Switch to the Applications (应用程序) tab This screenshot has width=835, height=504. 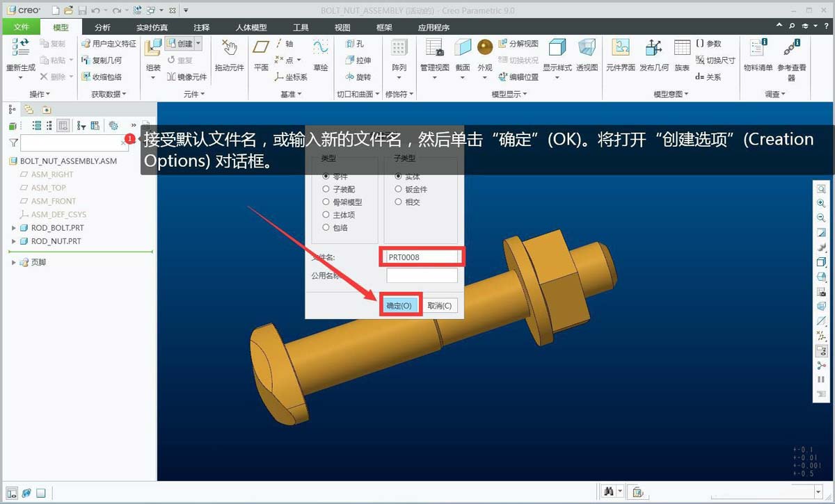pyautogui.click(x=434, y=27)
